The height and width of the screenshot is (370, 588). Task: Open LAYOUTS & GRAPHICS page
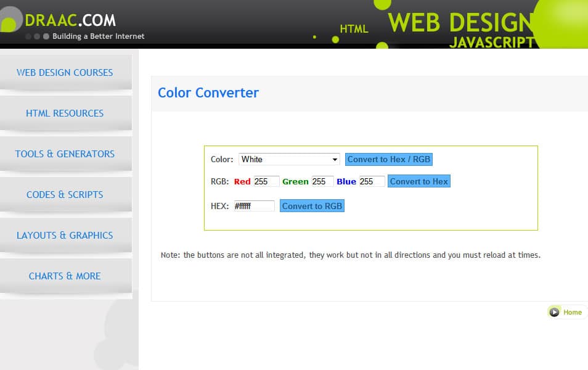coord(65,235)
